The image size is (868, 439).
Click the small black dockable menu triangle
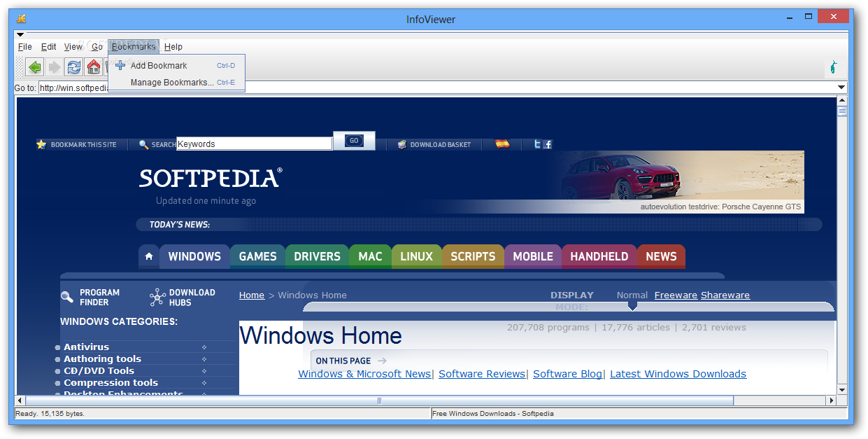pos(20,34)
